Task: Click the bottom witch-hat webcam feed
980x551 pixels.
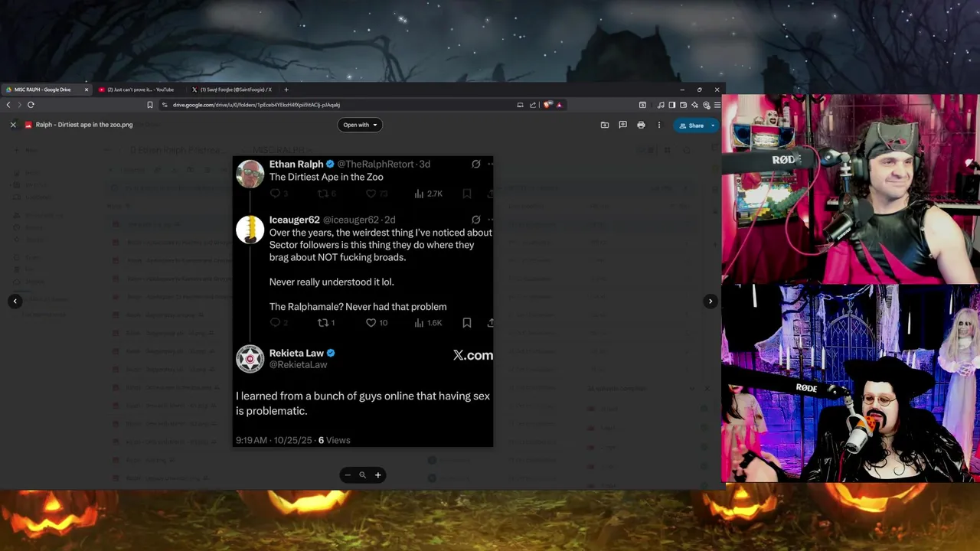Action: pyautogui.click(x=851, y=383)
